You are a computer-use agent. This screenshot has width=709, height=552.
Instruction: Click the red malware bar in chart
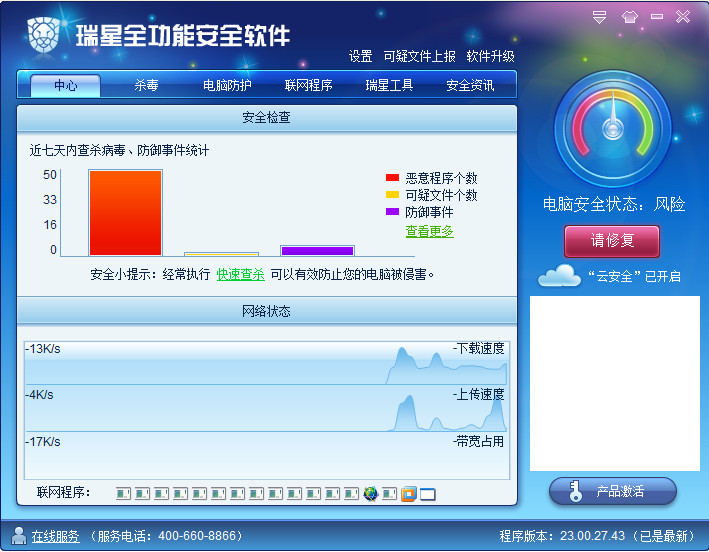125,213
